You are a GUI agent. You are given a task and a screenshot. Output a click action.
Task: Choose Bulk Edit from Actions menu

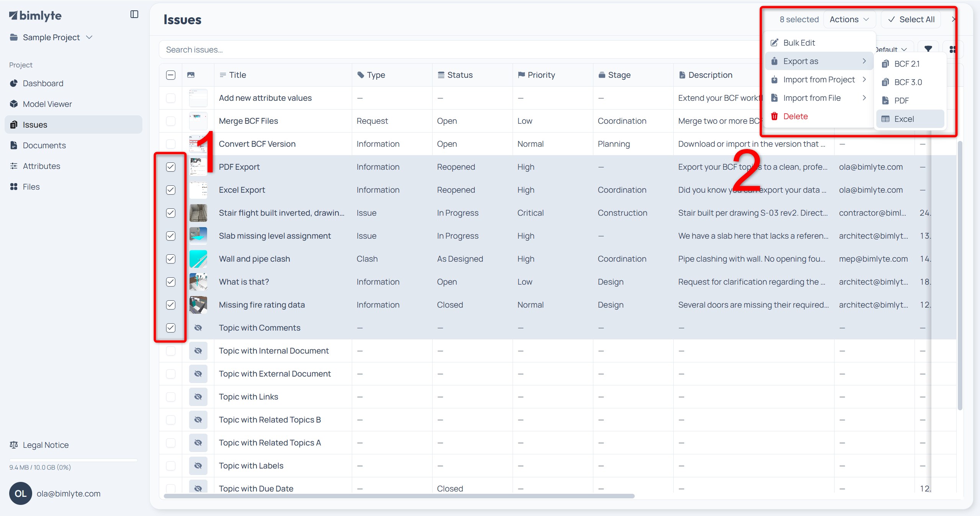(x=819, y=43)
